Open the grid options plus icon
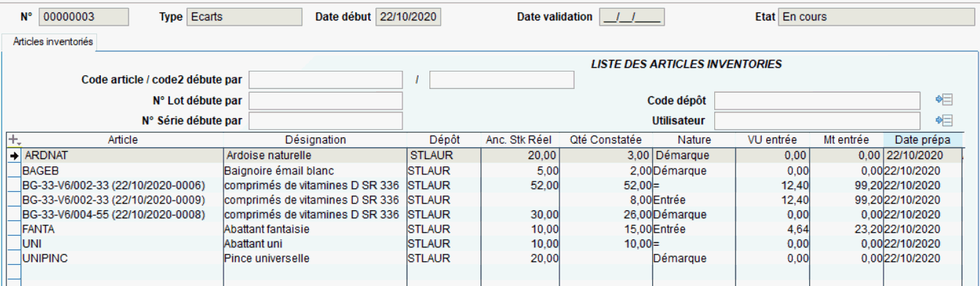980x286 pixels. tap(13, 140)
